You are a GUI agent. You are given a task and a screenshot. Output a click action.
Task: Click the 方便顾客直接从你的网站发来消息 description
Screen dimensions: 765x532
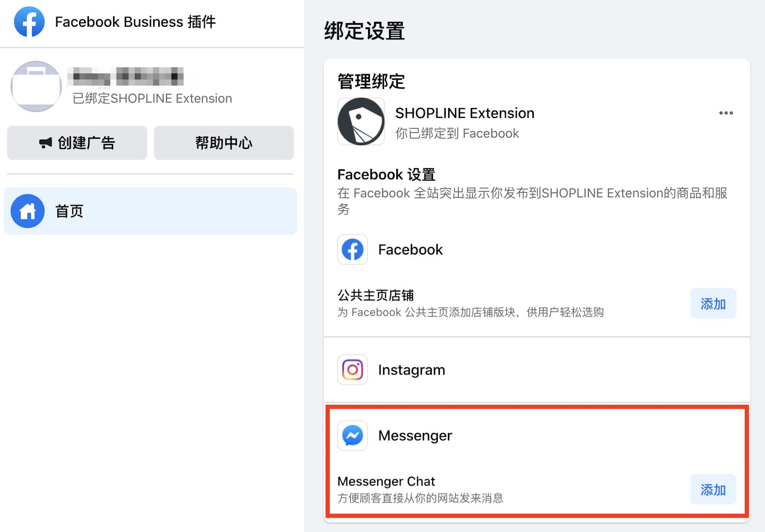[420, 498]
